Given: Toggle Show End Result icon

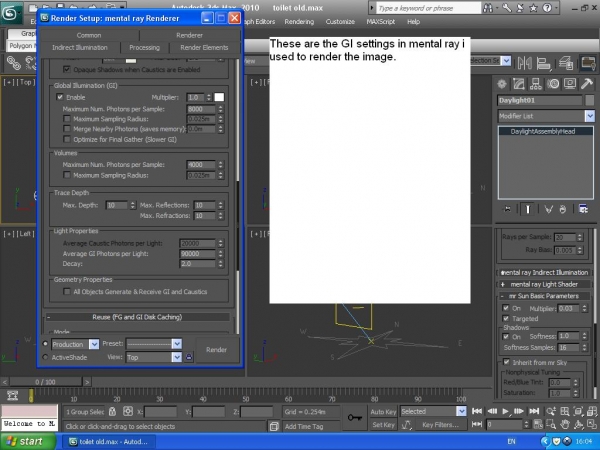Looking at the screenshot, I should click(x=528, y=209).
